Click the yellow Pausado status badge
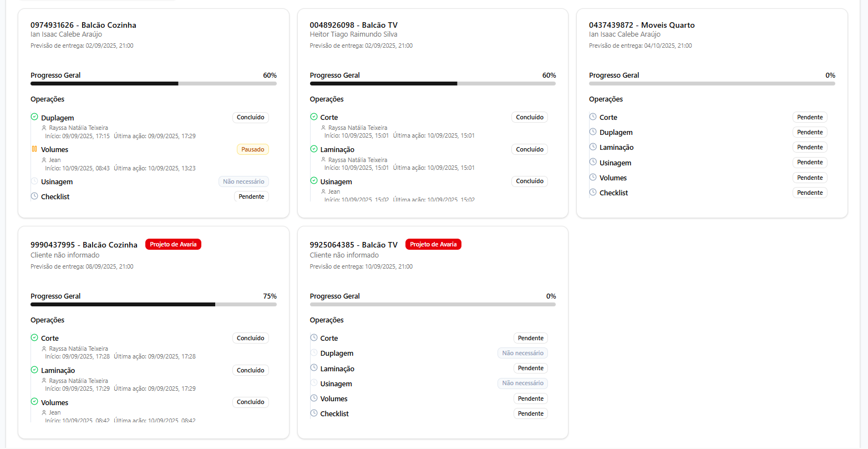Screen dimensions: 868x449 click(x=252, y=149)
